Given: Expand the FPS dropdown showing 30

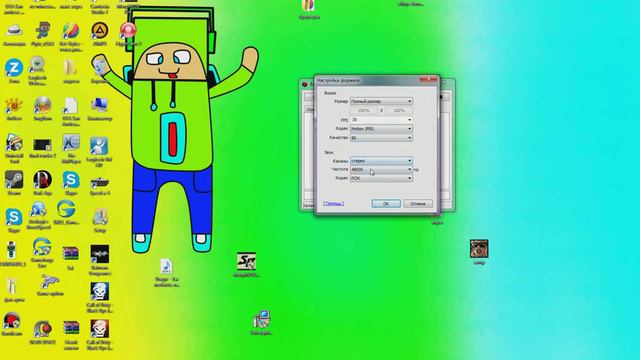Looking at the screenshot, I should 381,120.
